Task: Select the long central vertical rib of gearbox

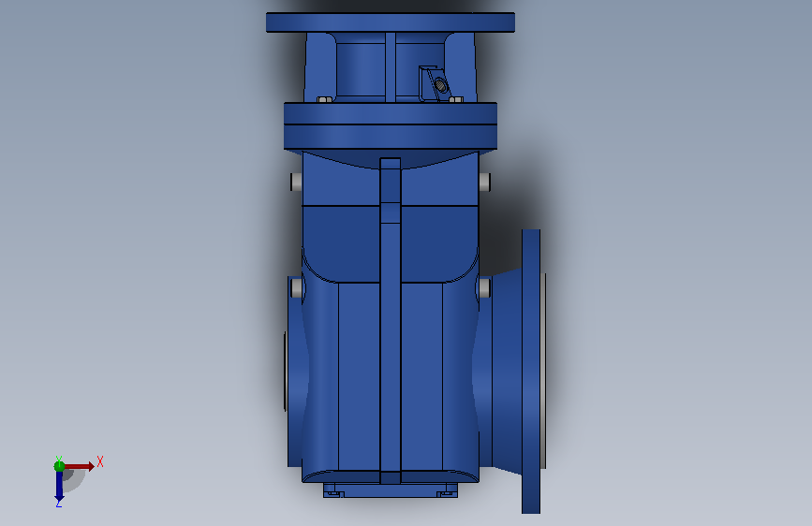Action: tap(390, 321)
